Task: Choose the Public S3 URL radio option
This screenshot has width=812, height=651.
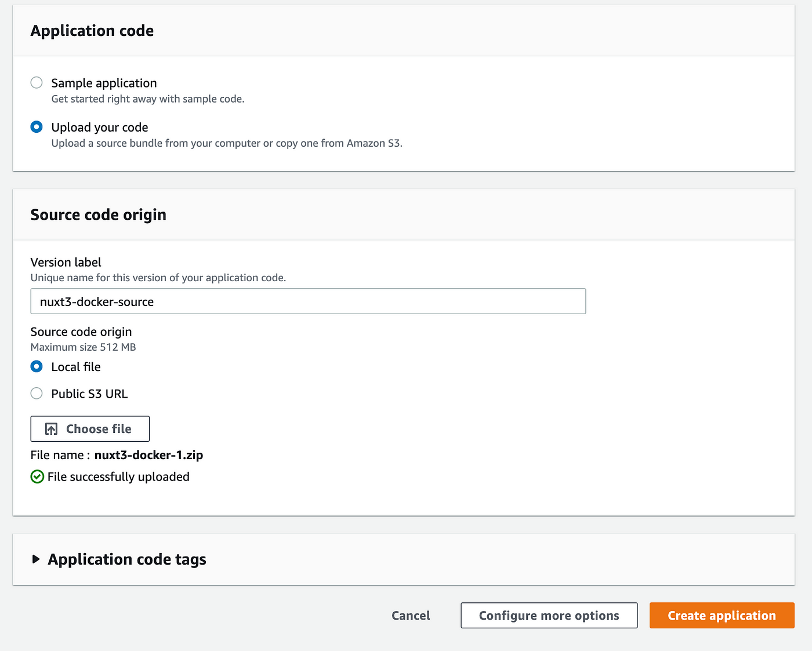Action: (x=37, y=394)
